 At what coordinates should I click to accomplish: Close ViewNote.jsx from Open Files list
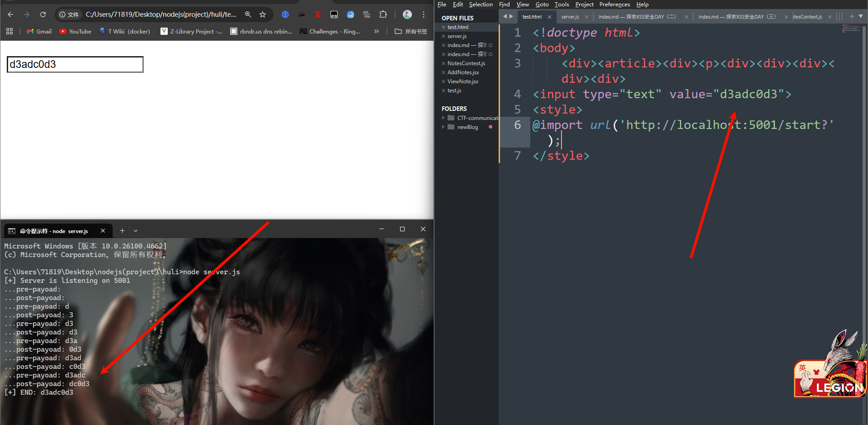coord(443,81)
